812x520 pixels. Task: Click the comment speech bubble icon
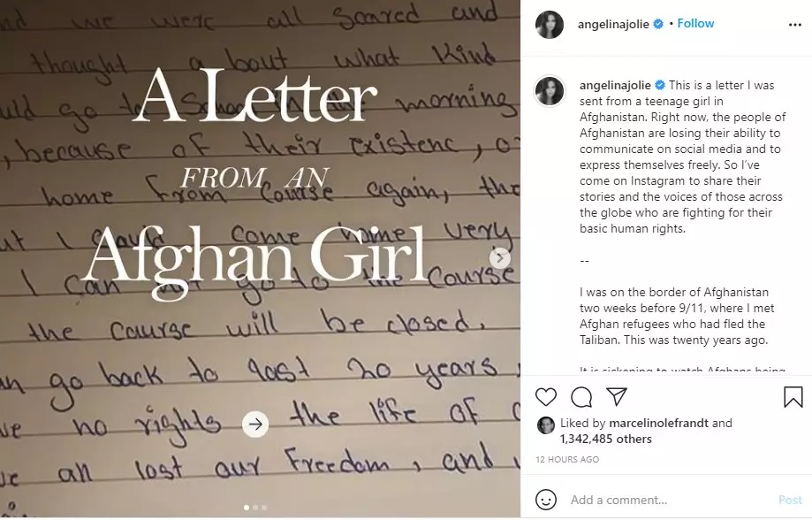[581, 396]
